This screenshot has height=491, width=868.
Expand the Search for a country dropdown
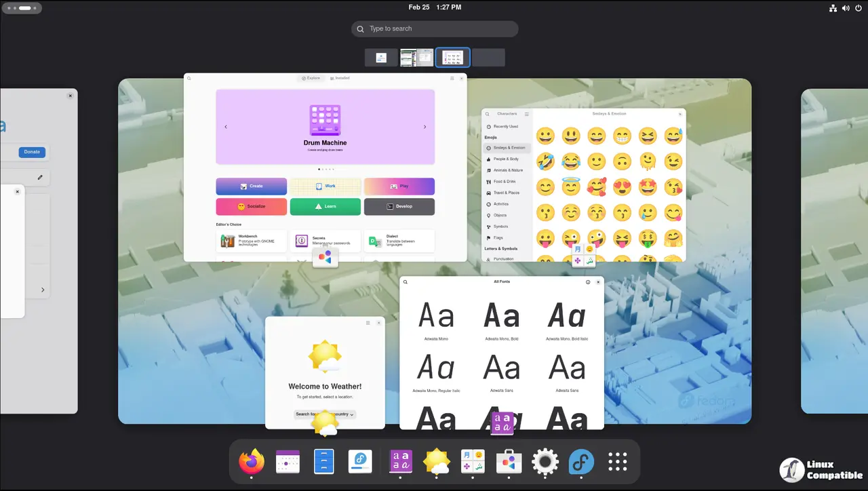pyautogui.click(x=325, y=414)
